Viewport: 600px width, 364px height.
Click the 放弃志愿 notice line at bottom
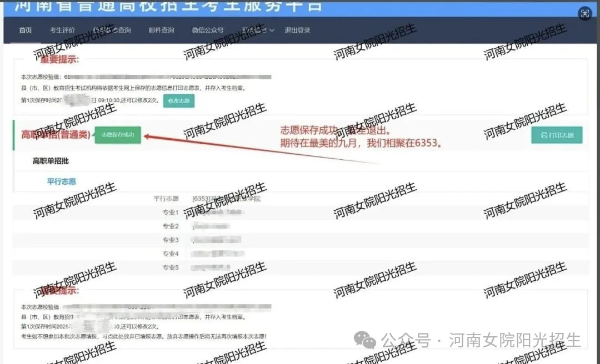click(143, 336)
